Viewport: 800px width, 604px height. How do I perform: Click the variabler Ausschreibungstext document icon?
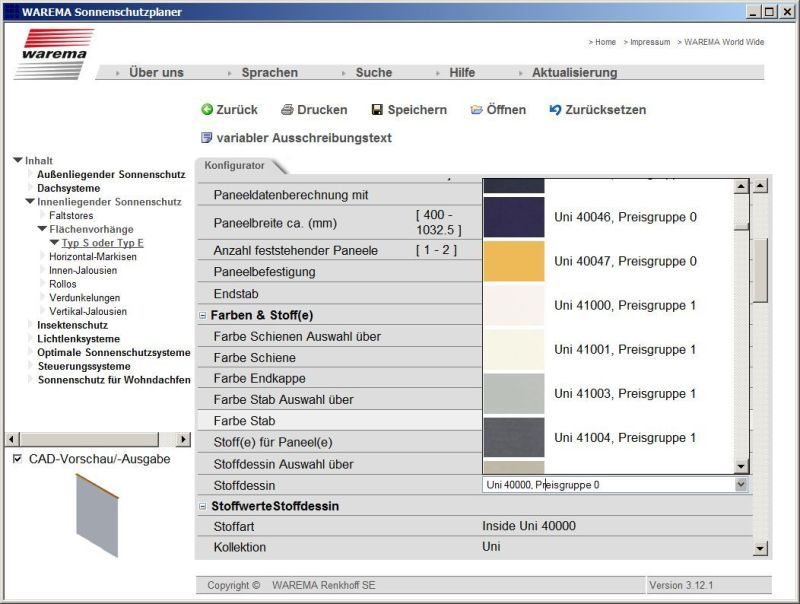pos(206,138)
